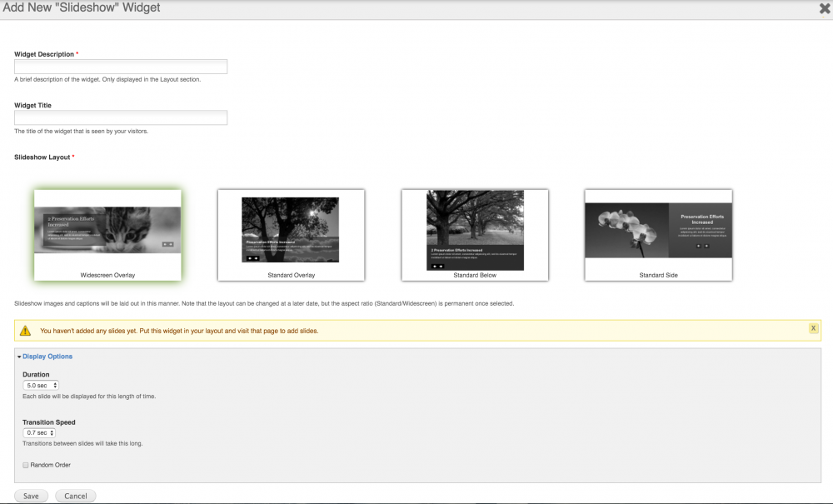
Task: Enable the Random Order checkbox
Action: (26, 465)
